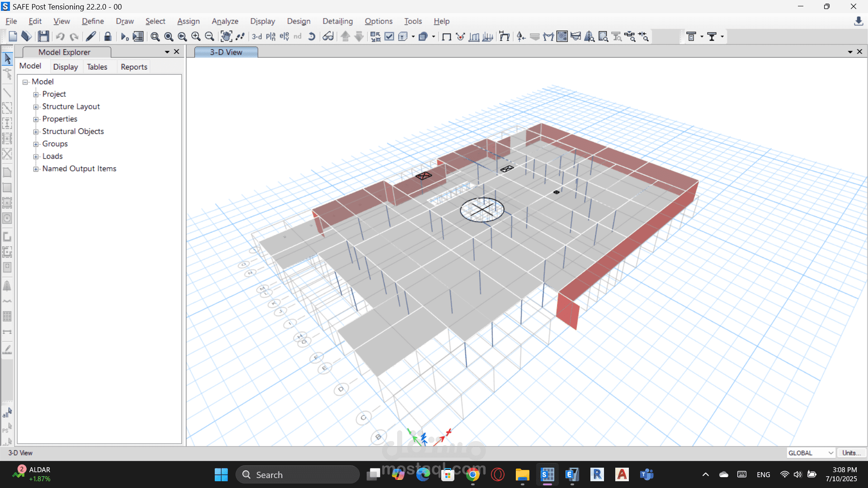Image resolution: width=868 pixels, height=488 pixels.
Task: Click the move down in list arrow
Action: pyautogui.click(x=359, y=37)
